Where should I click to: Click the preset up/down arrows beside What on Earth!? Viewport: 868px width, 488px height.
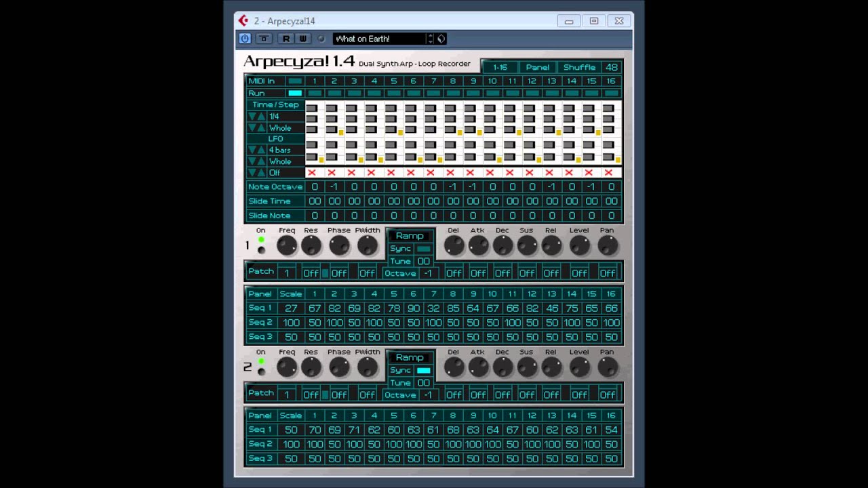click(430, 39)
